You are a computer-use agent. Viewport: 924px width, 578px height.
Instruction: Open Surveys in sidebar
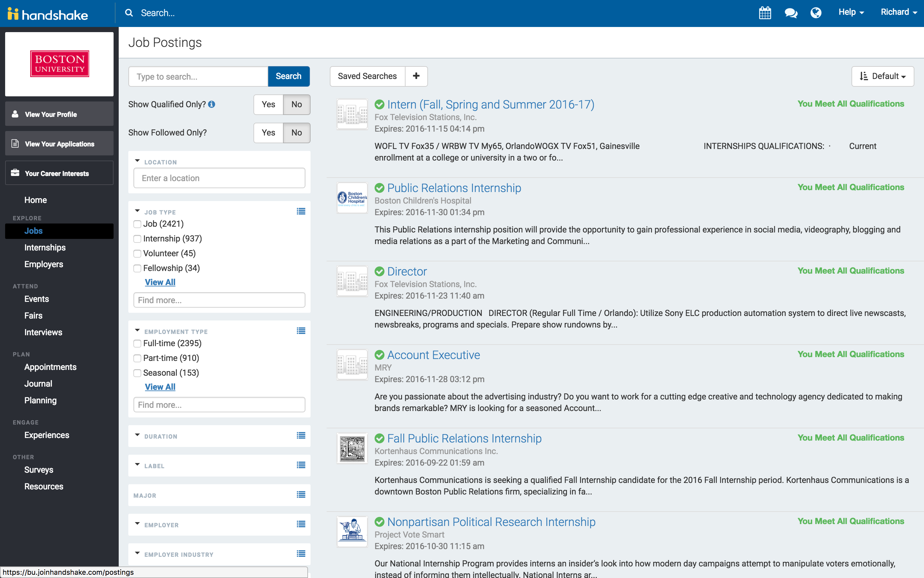[38, 470]
